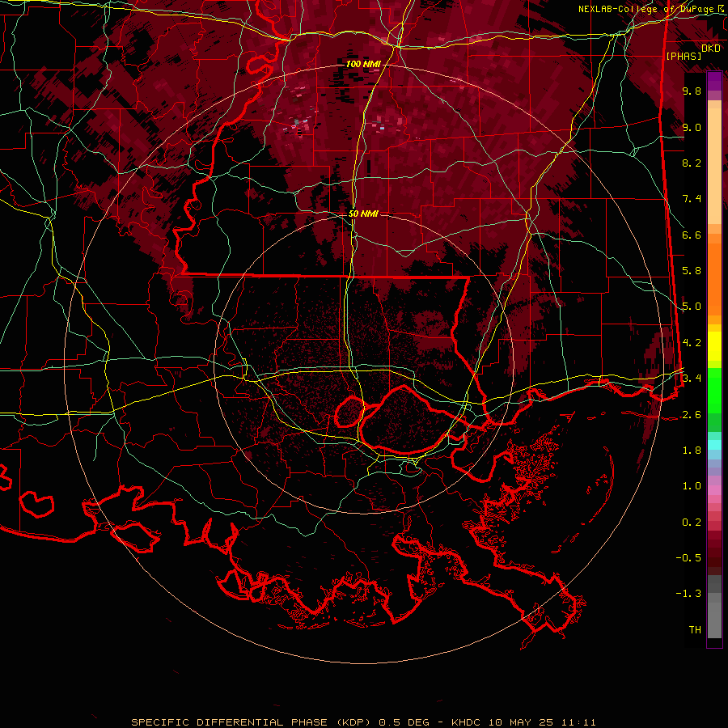This screenshot has width=728, height=728.
Task: Click the 11:11 timestamp in the caption
Action: 578,722
